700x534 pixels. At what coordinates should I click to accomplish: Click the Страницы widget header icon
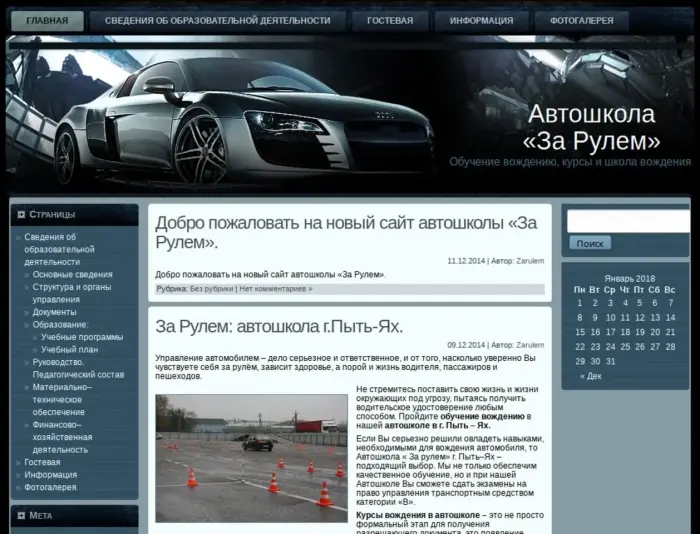pyautogui.click(x=20, y=215)
